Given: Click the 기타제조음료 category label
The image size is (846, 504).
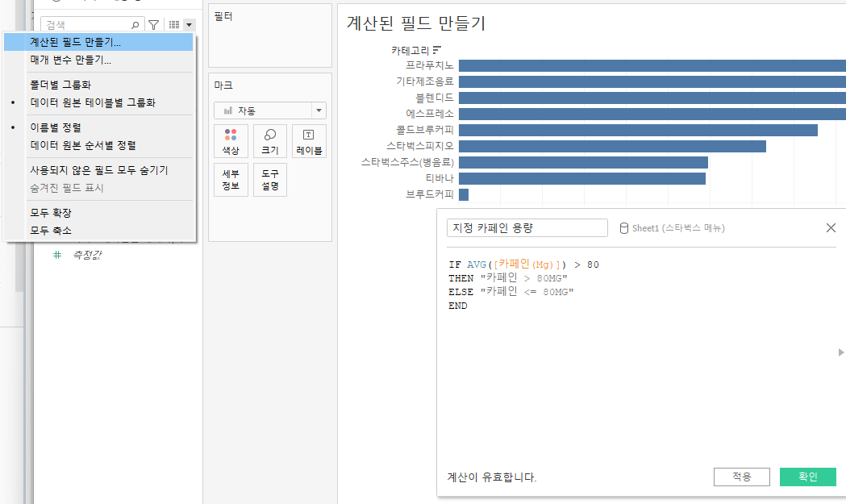Looking at the screenshot, I should (425, 81).
